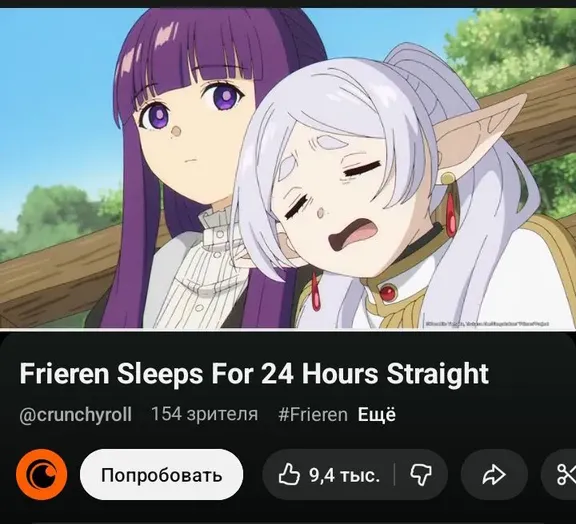
Task: Open the #Frieren hashtag link
Action: click(x=313, y=415)
